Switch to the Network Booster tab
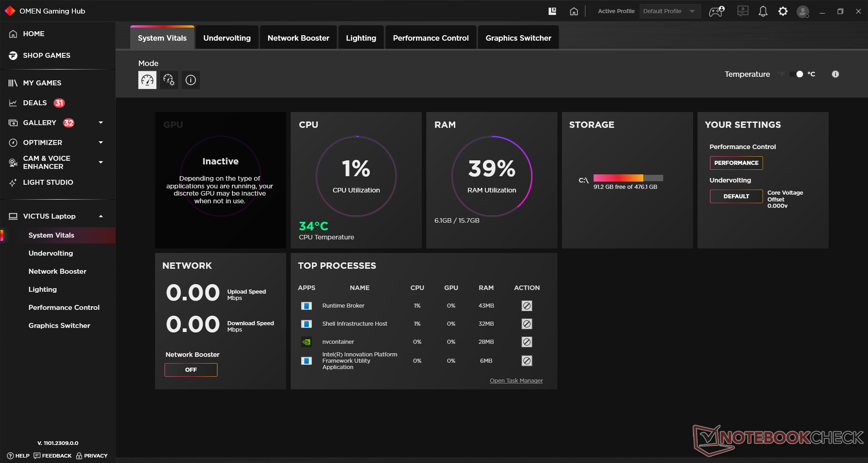868x463 pixels. pos(298,38)
